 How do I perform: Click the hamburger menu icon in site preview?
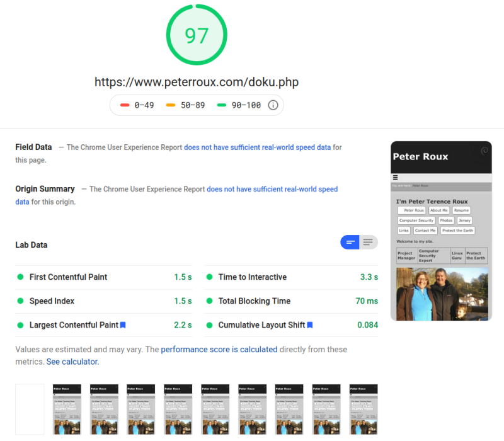pyautogui.click(x=396, y=178)
